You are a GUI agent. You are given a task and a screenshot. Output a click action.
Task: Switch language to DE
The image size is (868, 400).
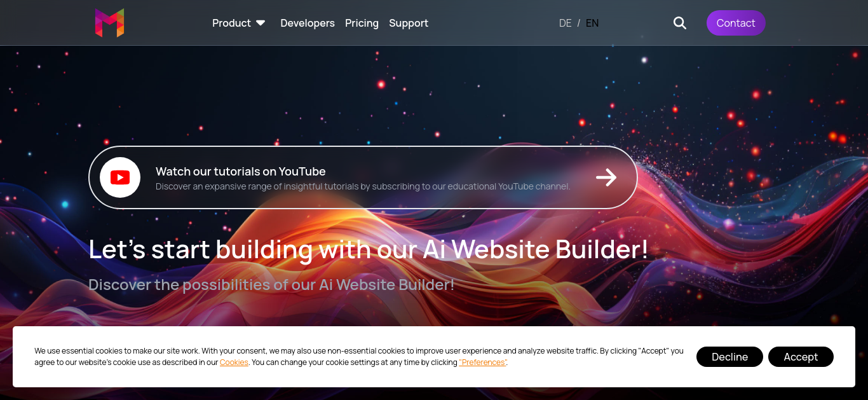coord(565,23)
